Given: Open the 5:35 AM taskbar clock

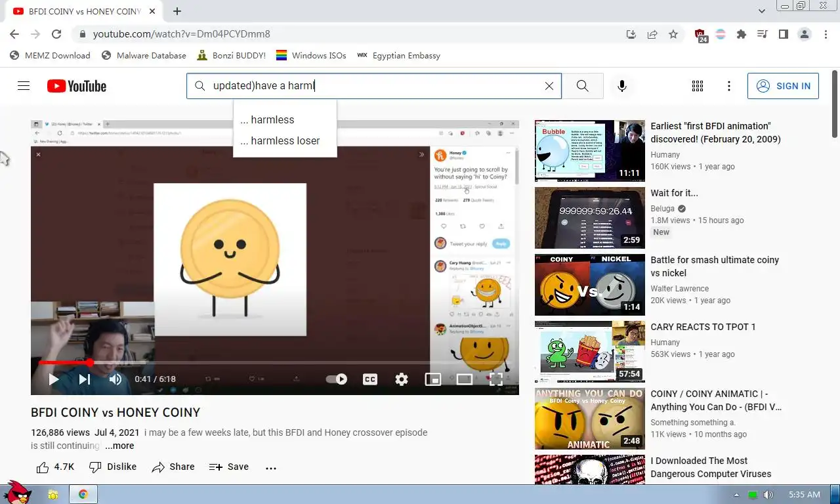Looking at the screenshot, I should [805, 494].
